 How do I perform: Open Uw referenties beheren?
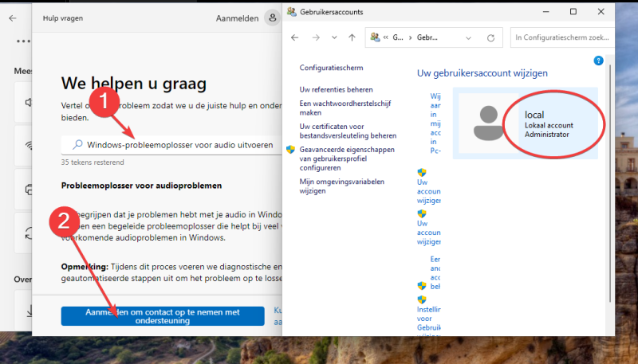pos(336,90)
